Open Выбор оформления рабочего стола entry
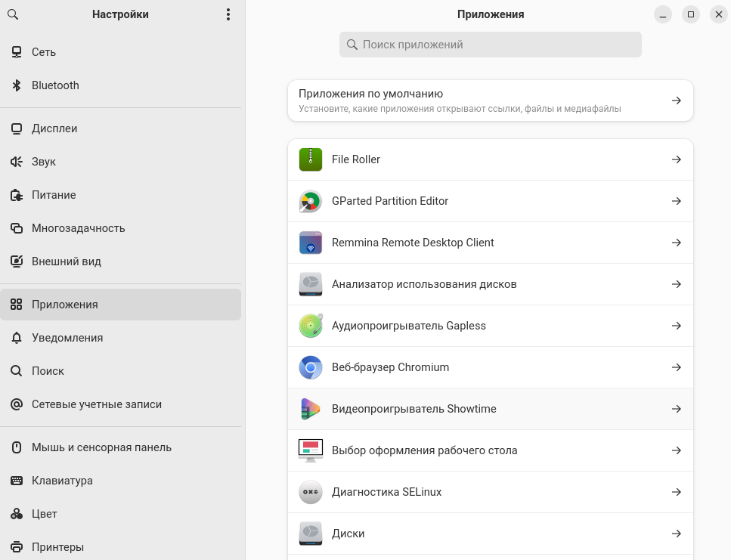The height and width of the screenshot is (560, 731). coord(491,450)
